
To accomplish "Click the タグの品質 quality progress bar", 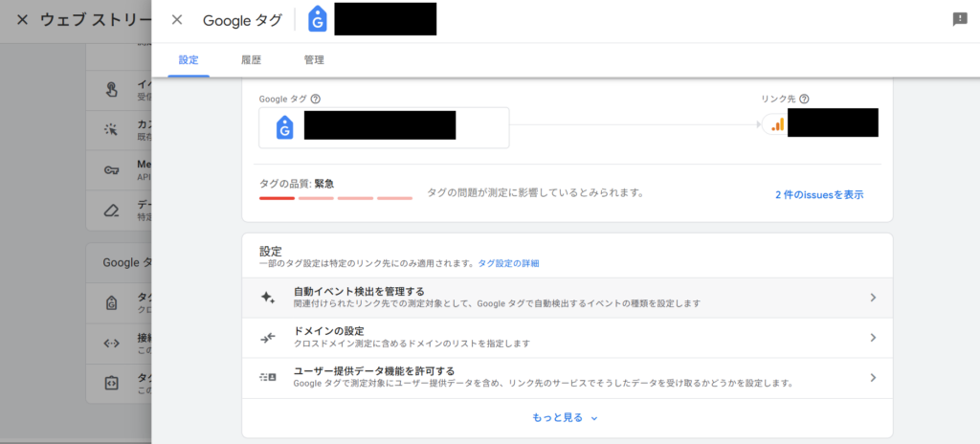I will (x=336, y=198).
